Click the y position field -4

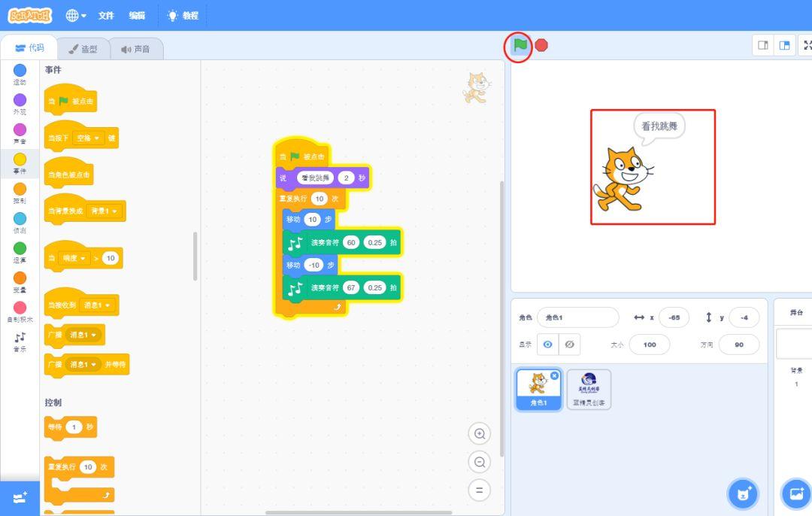(744, 317)
